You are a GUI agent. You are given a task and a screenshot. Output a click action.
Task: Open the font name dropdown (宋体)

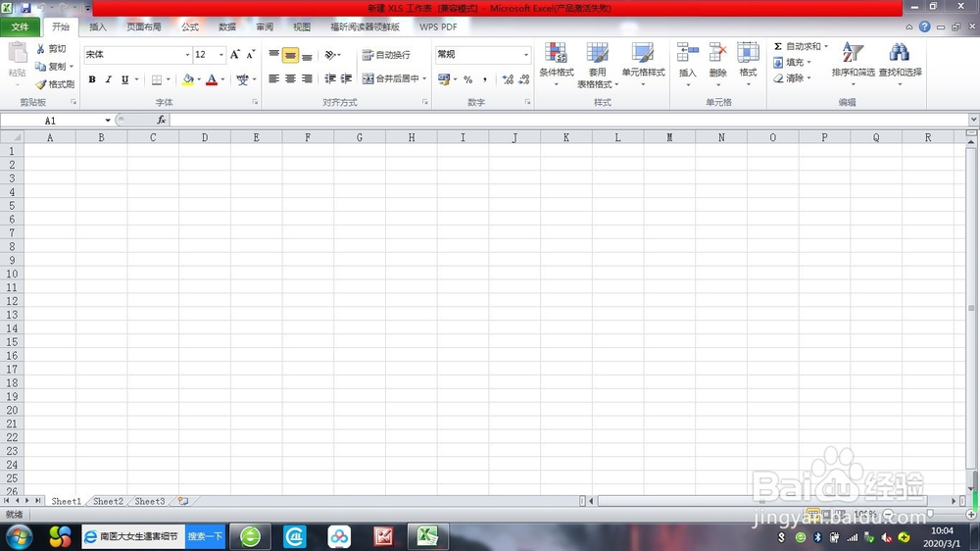187,55
